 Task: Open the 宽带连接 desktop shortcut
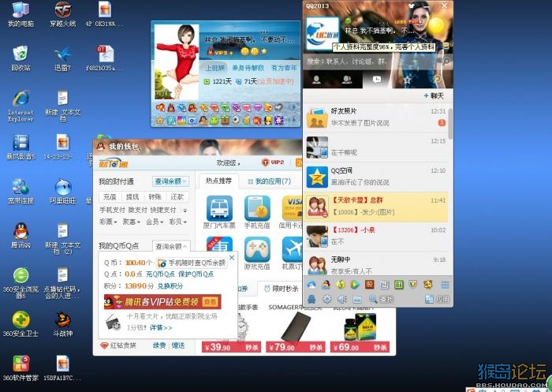(21, 192)
